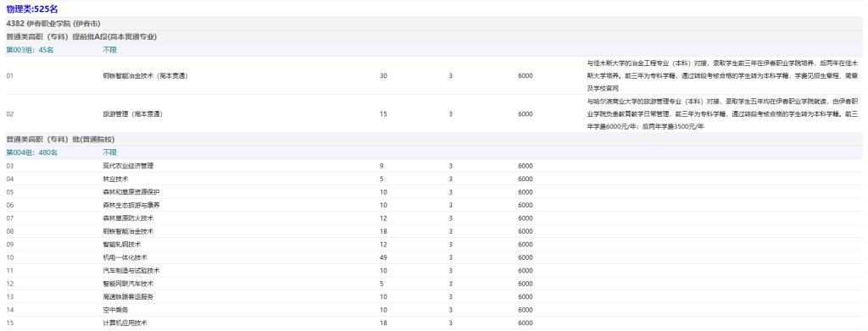Select the 空中乘务 row
The width and height of the screenshot is (868, 331).
434,310
